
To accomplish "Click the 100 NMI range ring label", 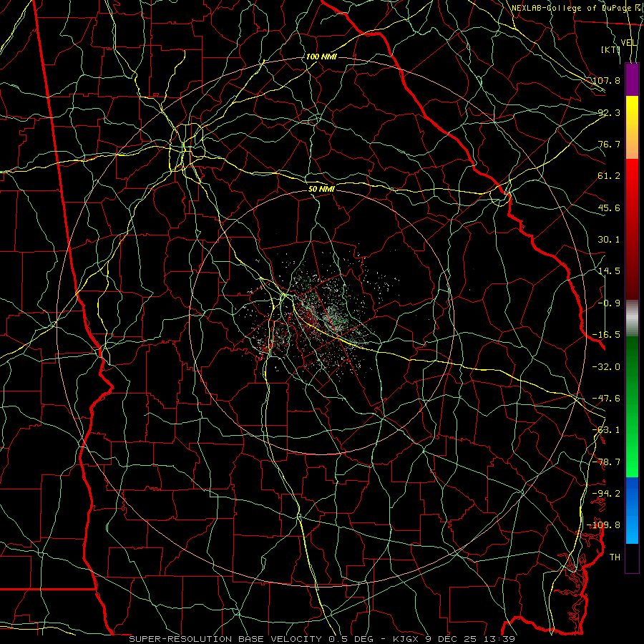I will 321,57.
